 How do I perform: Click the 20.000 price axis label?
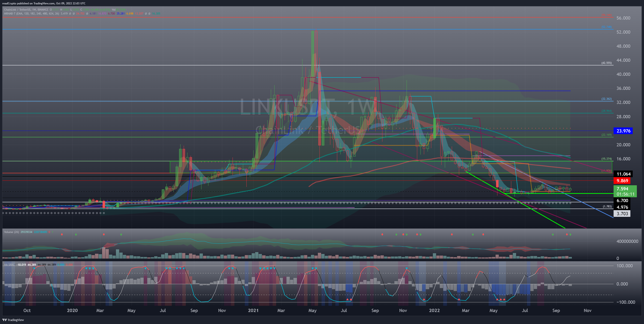[x=623, y=145]
